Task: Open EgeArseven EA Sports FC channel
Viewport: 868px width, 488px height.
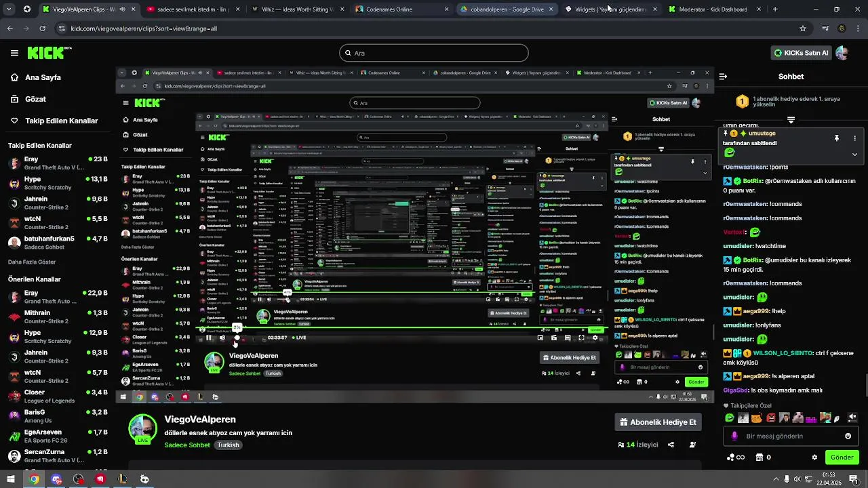Action: pyautogui.click(x=58, y=435)
